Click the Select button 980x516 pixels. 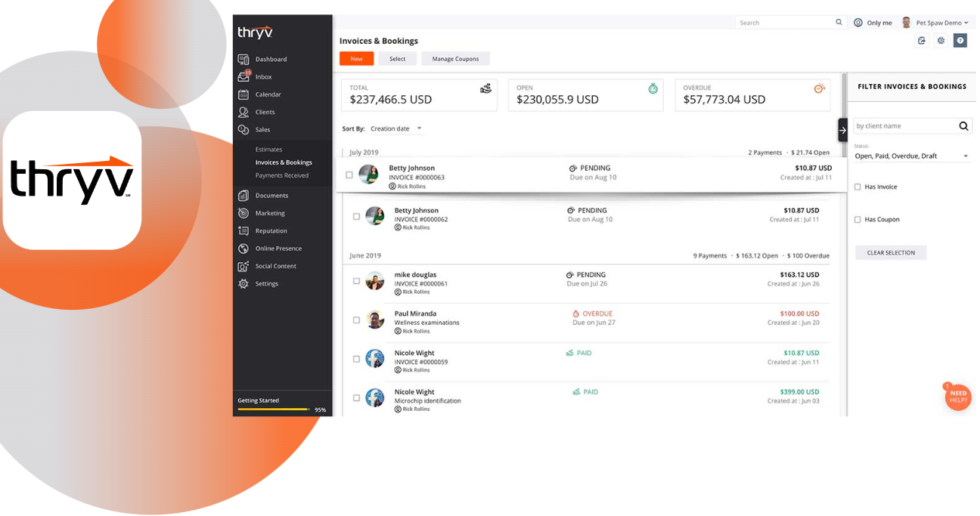pyautogui.click(x=398, y=59)
